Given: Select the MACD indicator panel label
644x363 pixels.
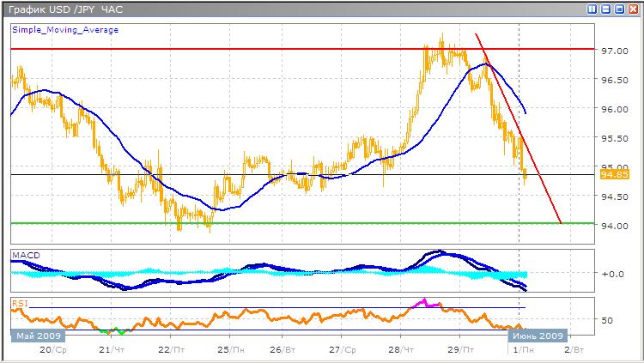Looking at the screenshot, I should coord(26,256).
